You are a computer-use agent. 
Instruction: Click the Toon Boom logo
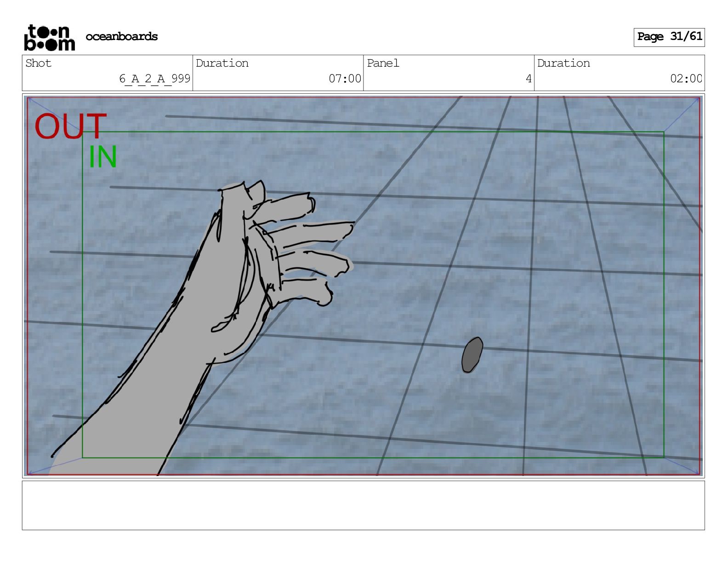pos(49,37)
